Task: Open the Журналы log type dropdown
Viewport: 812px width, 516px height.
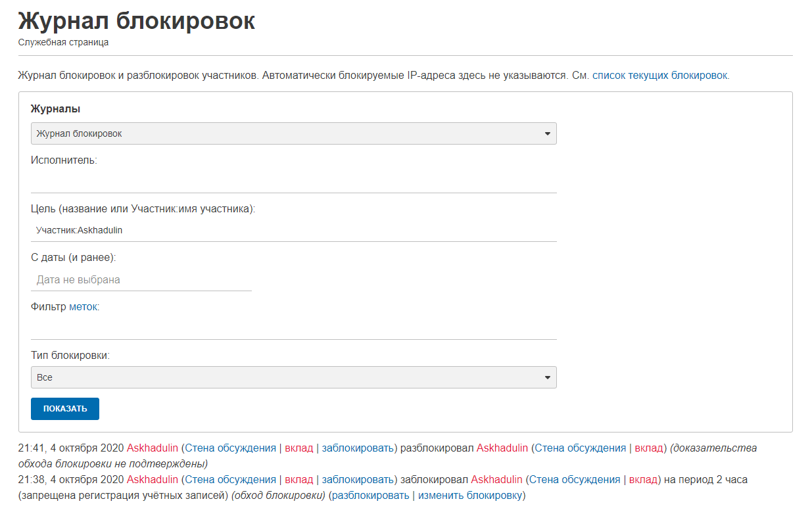Action: pyautogui.click(x=293, y=133)
